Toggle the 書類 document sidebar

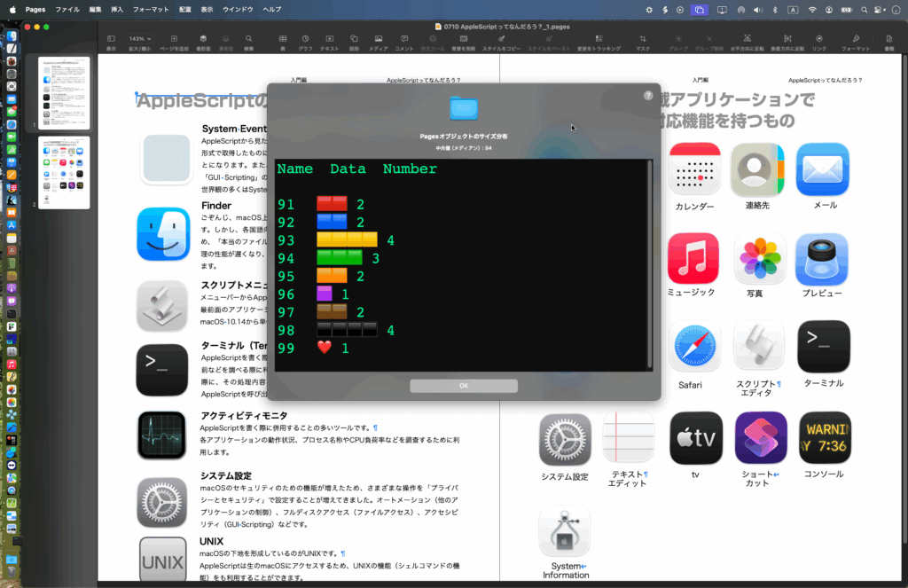point(889,41)
